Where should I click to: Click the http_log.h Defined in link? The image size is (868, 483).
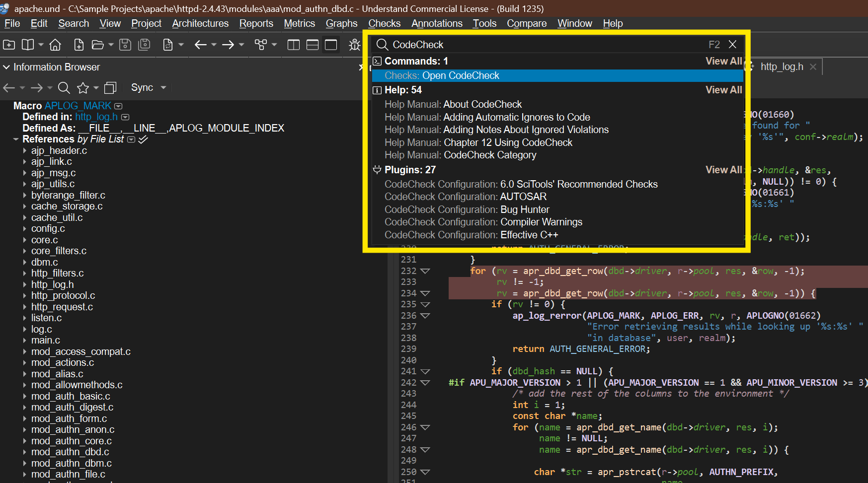click(x=96, y=117)
